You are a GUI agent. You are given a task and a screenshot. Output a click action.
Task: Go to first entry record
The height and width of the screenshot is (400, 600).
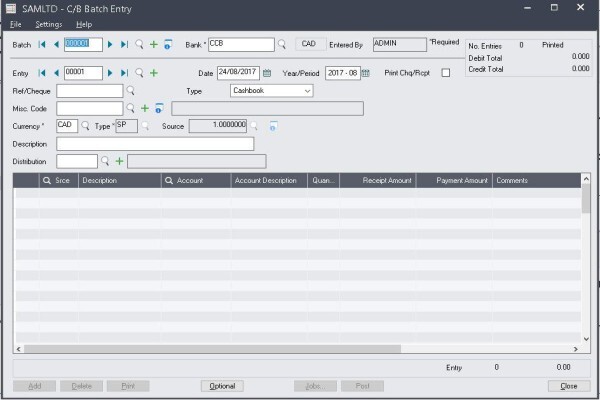pos(42,73)
